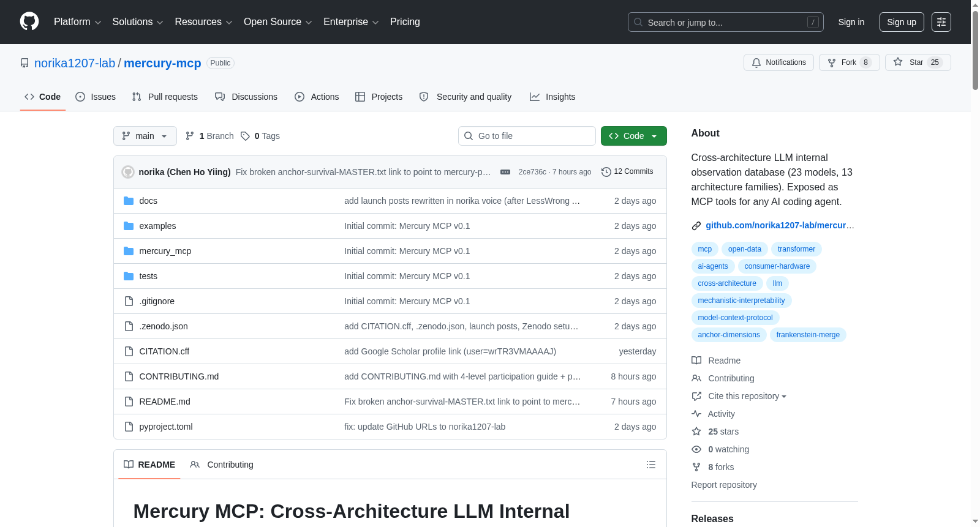Open the GitHub homepage logo

(29, 21)
